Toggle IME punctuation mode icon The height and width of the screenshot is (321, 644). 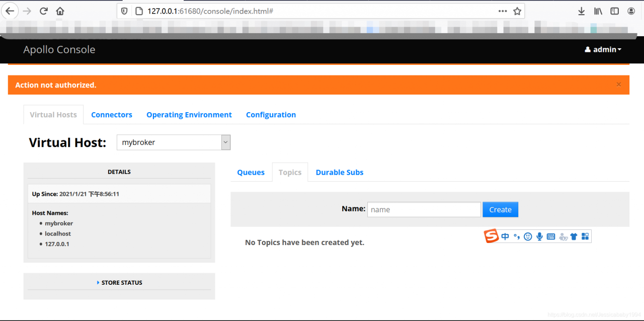tap(517, 236)
